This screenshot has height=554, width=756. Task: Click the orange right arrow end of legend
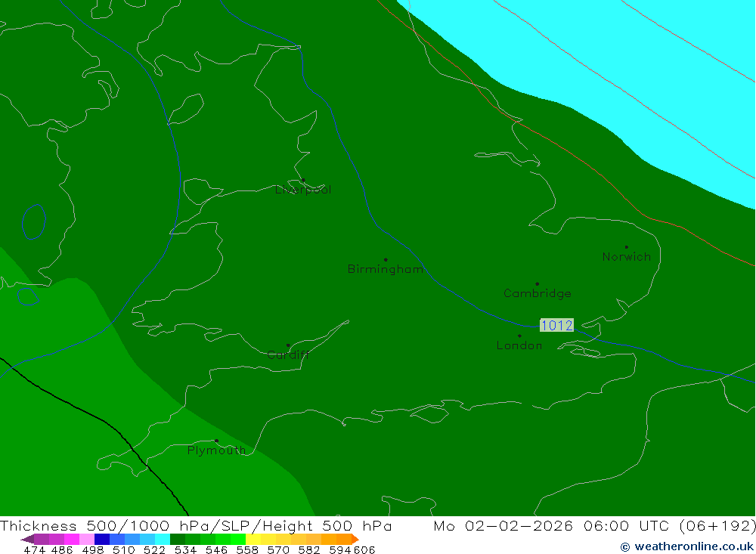coord(355,539)
